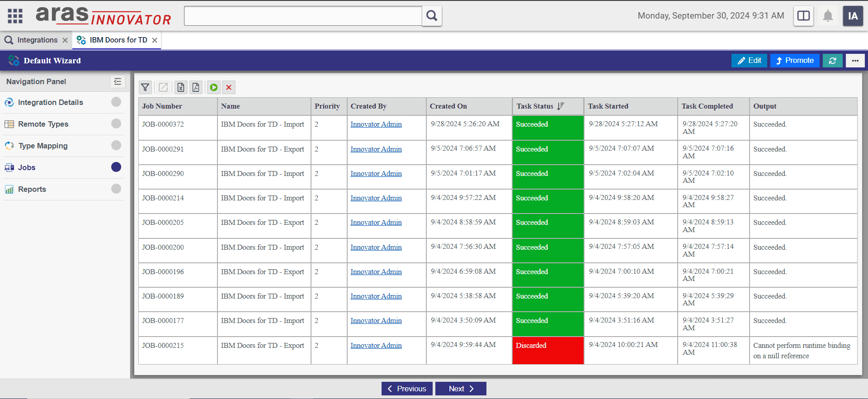This screenshot has height=399, width=868.
Task: Click the Edit button
Action: click(749, 61)
